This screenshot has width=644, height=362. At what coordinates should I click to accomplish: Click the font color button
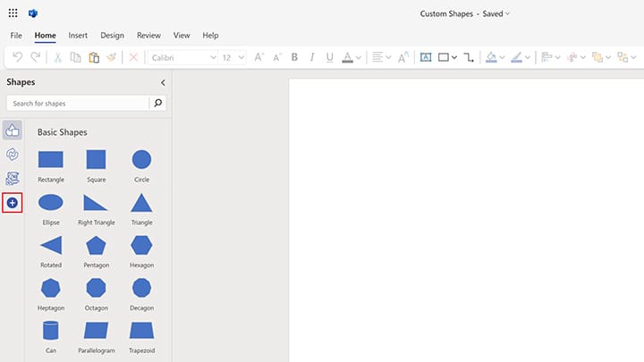pos(347,57)
